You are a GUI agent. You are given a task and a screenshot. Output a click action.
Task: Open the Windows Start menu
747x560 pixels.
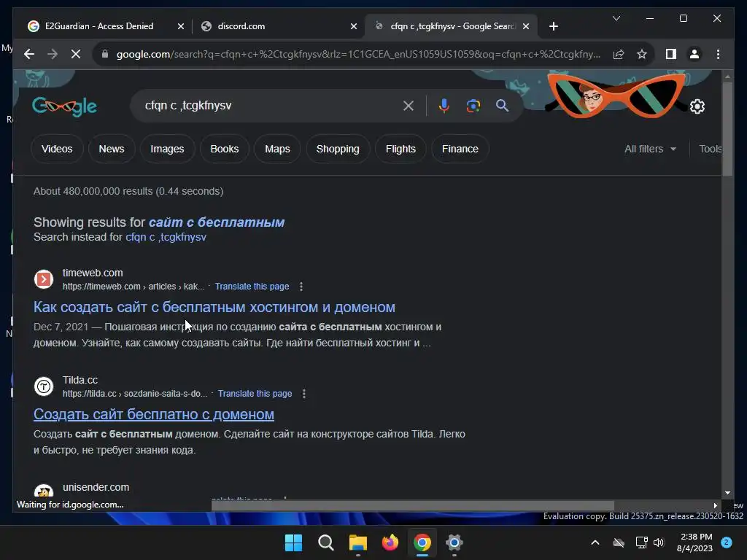[x=293, y=542]
